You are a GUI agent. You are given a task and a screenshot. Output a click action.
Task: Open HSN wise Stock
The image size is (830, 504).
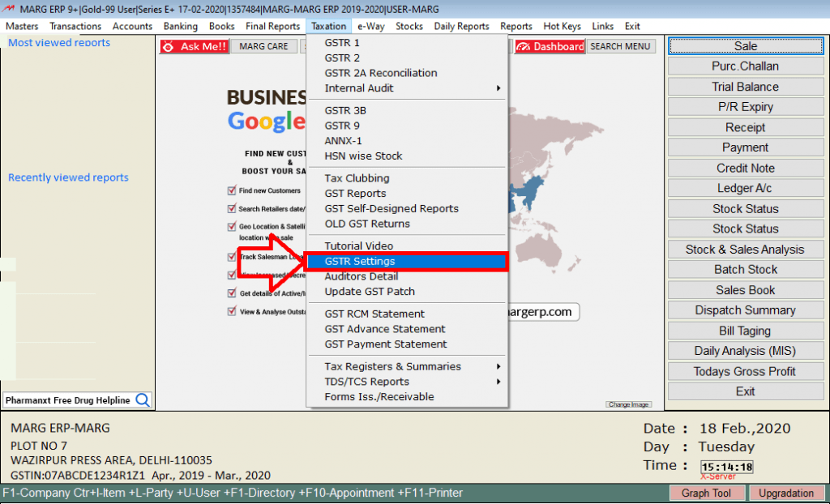(407, 156)
